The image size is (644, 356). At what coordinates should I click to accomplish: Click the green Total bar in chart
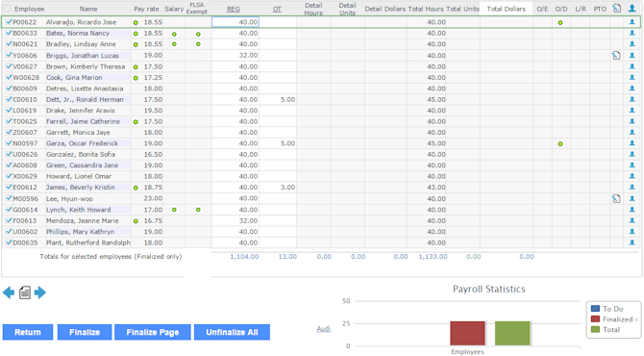point(512,334)
